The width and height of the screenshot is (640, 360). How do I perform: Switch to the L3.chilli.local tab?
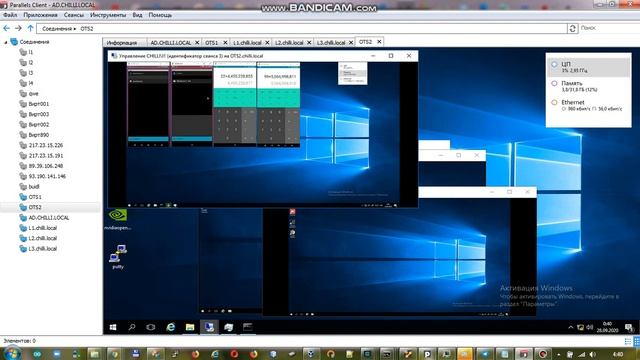tap(331, 42)
